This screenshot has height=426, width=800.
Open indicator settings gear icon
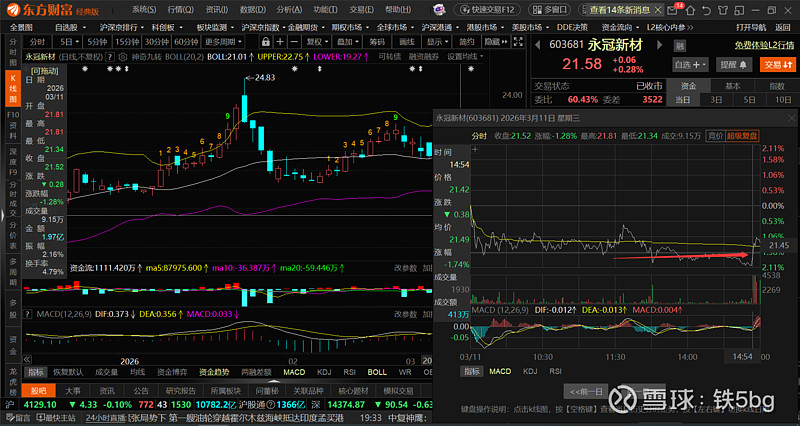[x=122, y=57]
